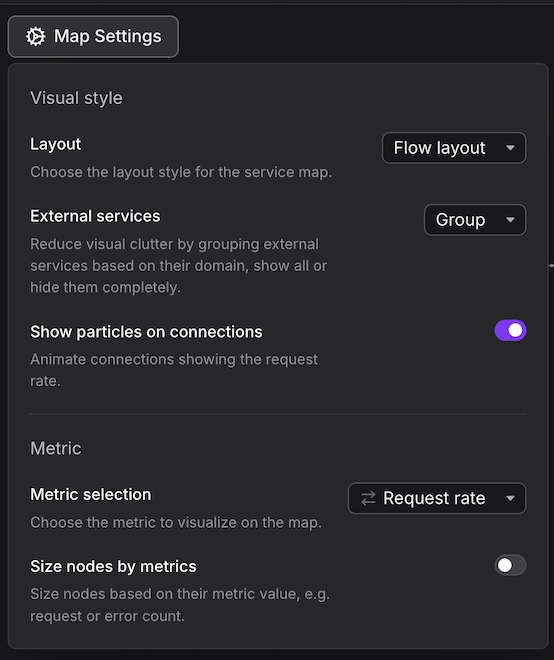
Task: Click the swap arrows icon beside Request rate
Action: [368, 498]
